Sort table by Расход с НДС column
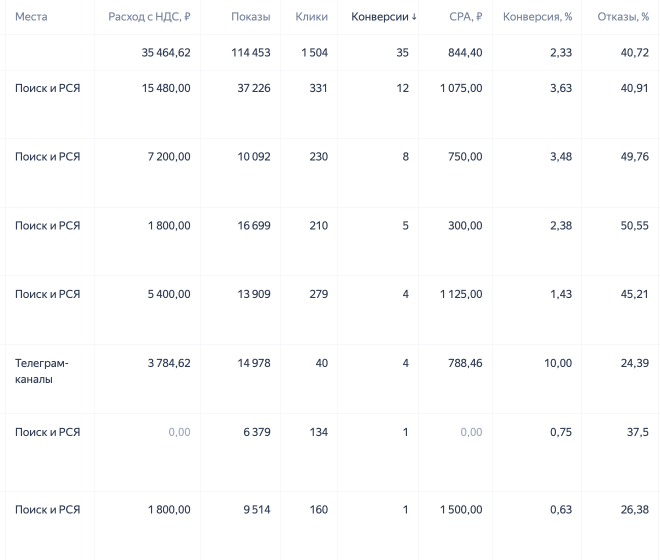Viewport: 660px width, 560px height. (149, 17)
